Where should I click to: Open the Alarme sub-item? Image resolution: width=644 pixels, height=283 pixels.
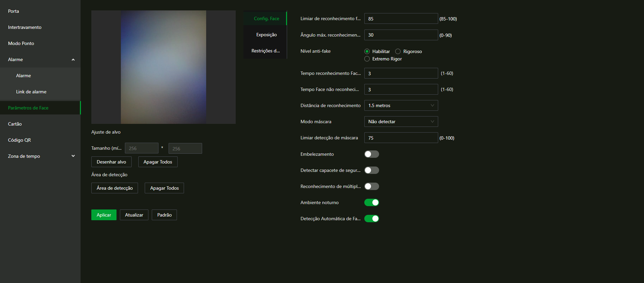(40, 76)
